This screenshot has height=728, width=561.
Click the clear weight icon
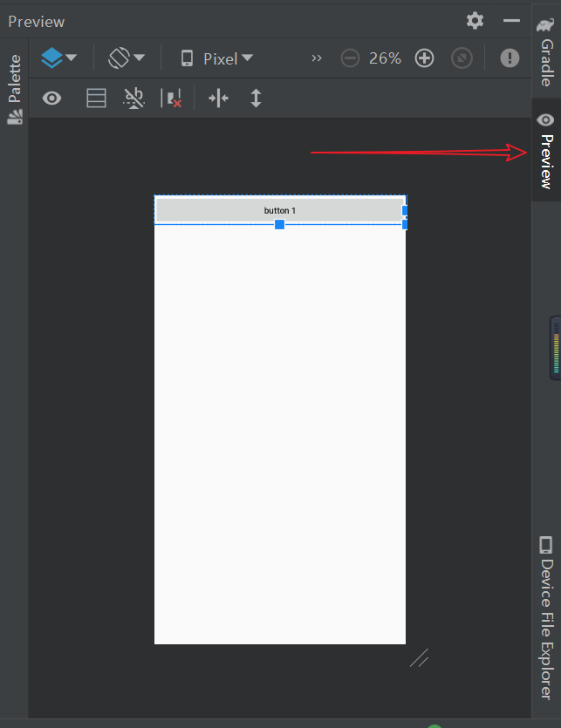pyautogui.click(x=171, y=99)
